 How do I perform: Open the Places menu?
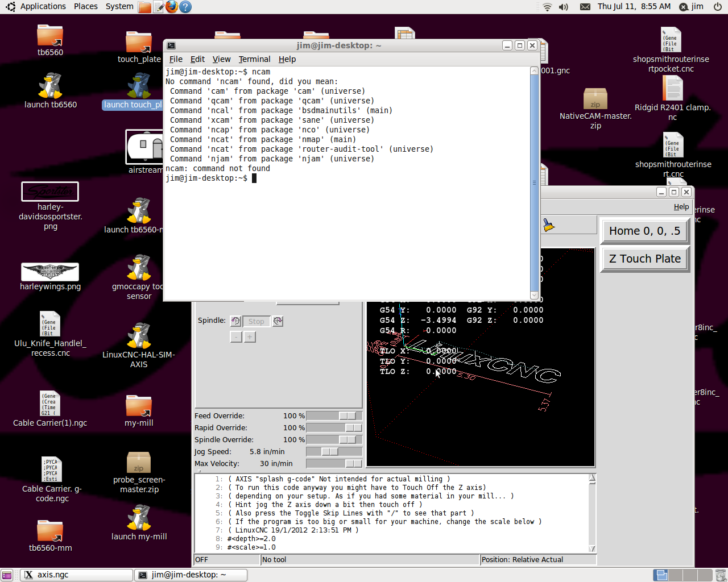coord(86,6)
